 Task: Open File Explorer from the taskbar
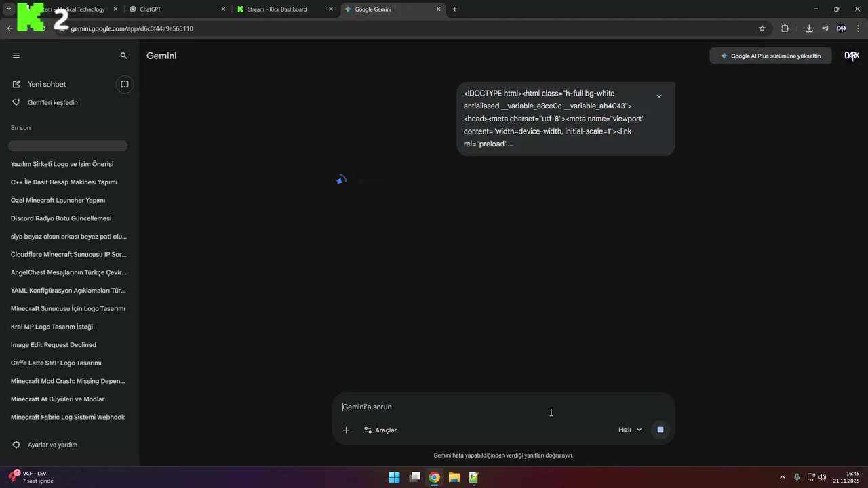point(454,477)
